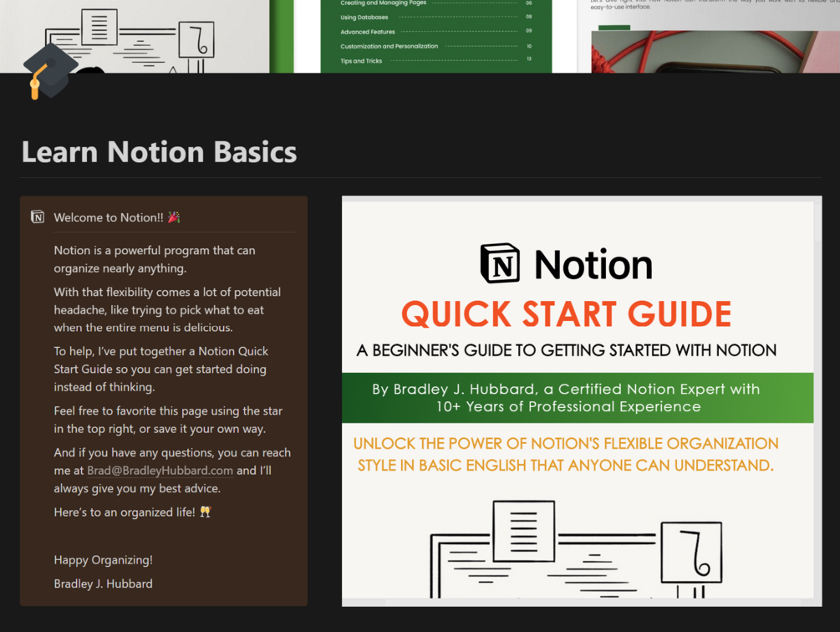Click the graduation cap page icon

[50, 71]
